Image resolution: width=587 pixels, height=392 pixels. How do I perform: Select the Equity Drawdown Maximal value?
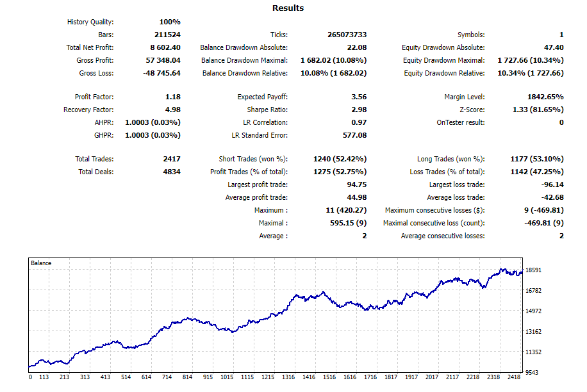click(530, 60)
